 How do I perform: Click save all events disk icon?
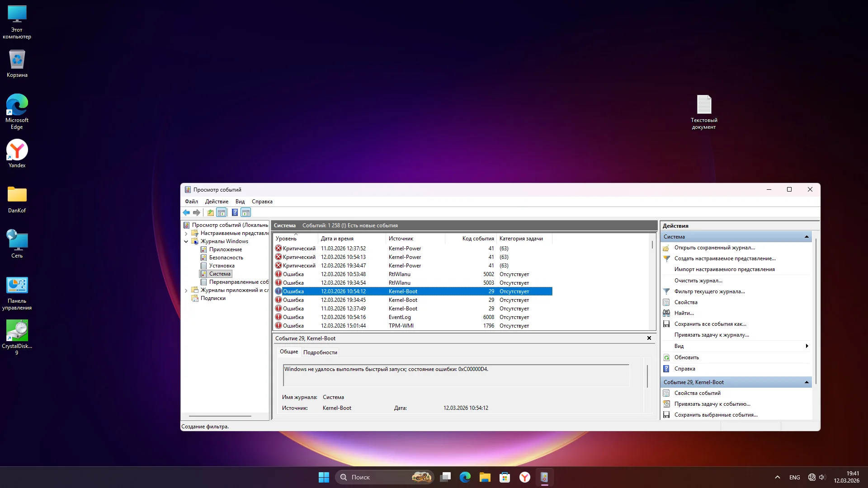666,324
